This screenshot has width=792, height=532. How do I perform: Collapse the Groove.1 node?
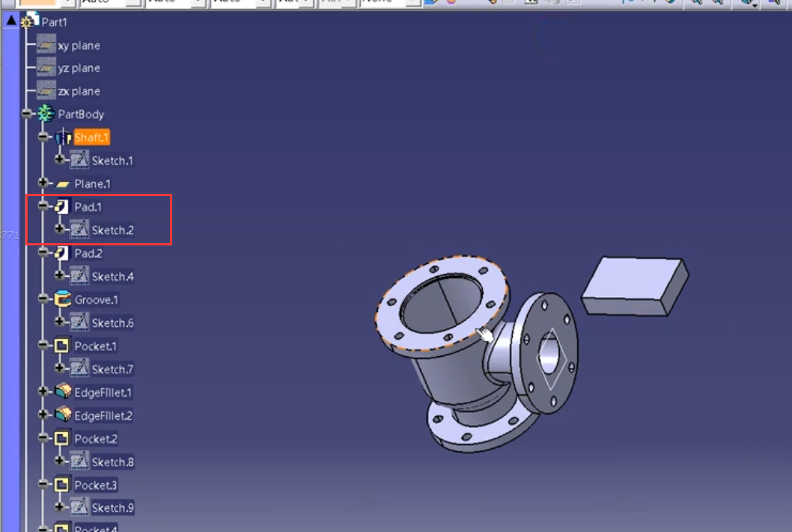(x=43, y=299)
